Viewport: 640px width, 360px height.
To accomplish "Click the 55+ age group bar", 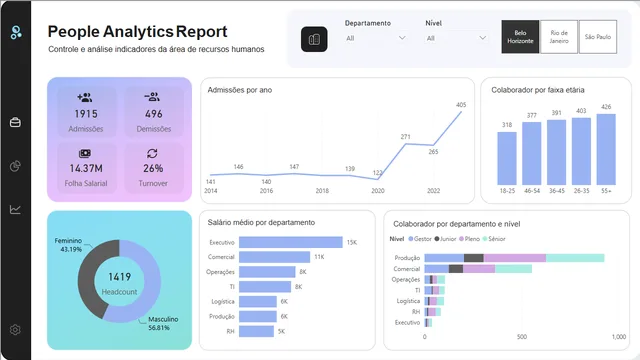I will [606, 149].
